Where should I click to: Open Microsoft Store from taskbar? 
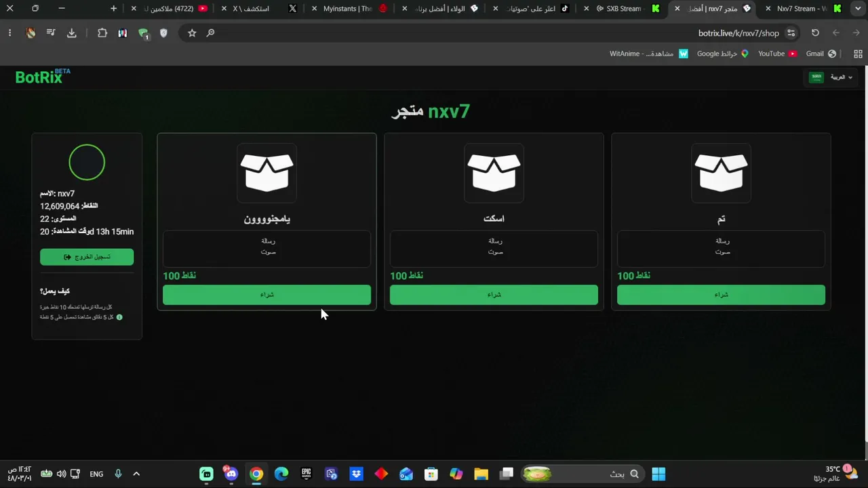pyautogui.click(x=431, y=474)
